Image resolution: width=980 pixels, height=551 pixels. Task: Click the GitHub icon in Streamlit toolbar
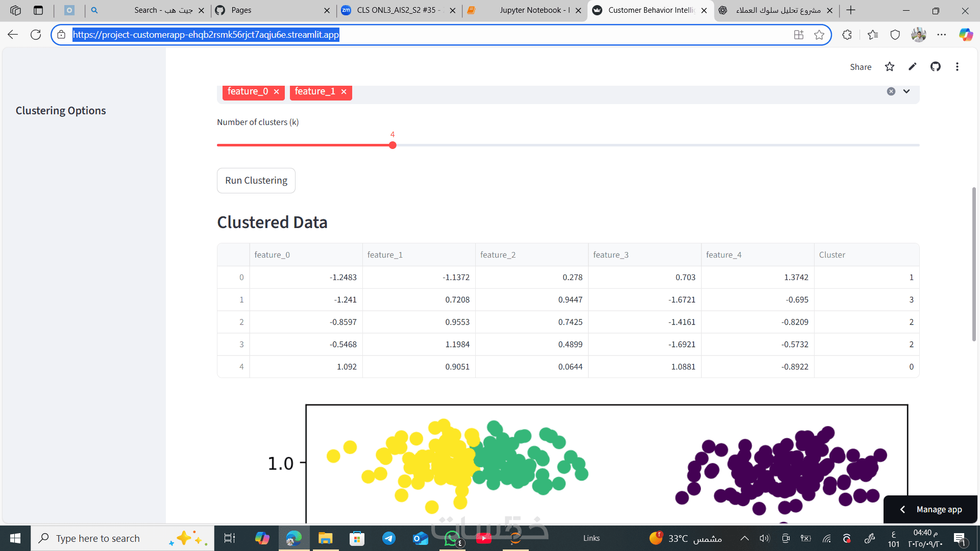click(935, 67)
